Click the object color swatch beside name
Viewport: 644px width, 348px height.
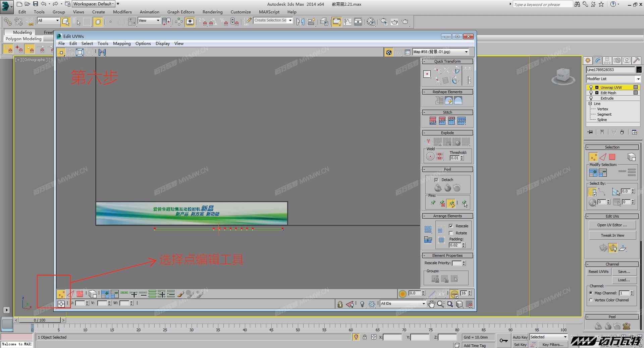tap(639, 70)
